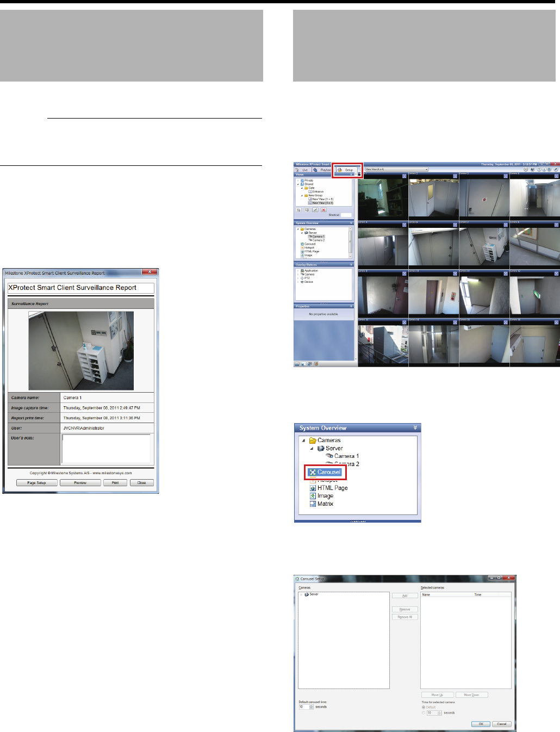Select Camera 1 in enlarged System Overview
560x732 pixels.
coord(343,456)
